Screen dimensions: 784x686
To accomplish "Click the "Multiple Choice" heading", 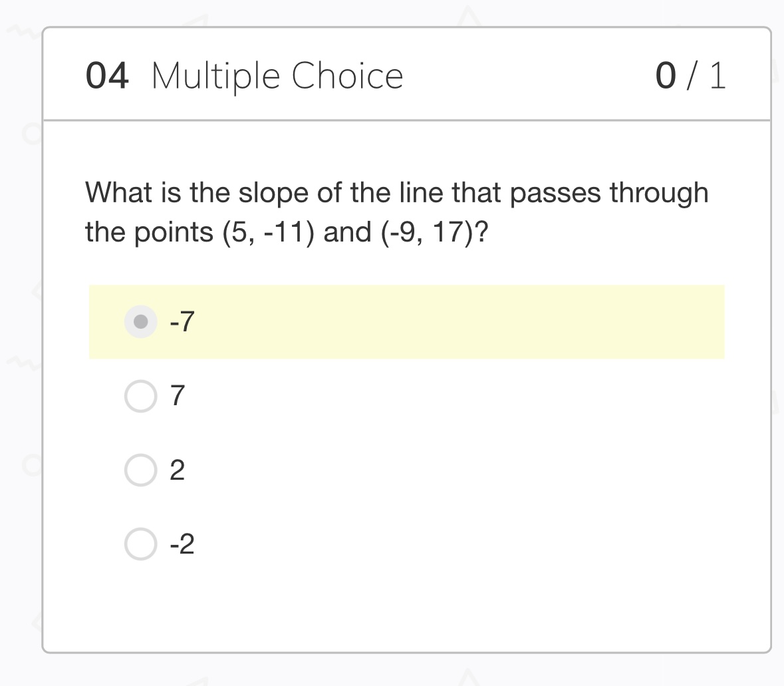I will (277, 76).
